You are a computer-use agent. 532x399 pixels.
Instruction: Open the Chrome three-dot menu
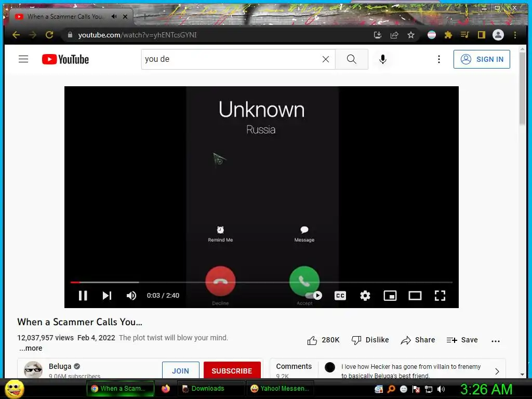[515, 35]
